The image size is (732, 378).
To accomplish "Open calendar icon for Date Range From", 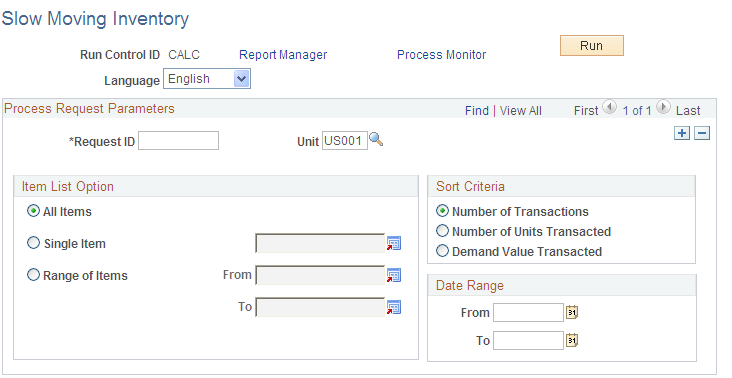I will tap(572, 312).
